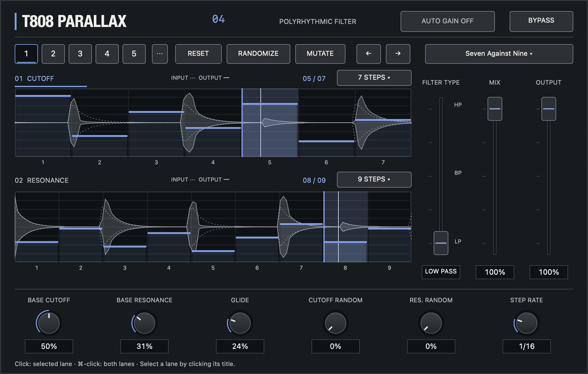Set filter type to HP label
This screenshot has width=588, height=374.
(458, 105)
